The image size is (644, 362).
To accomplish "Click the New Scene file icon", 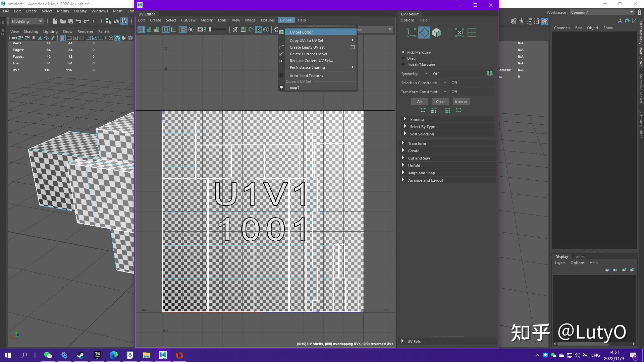I will (55, 21).
